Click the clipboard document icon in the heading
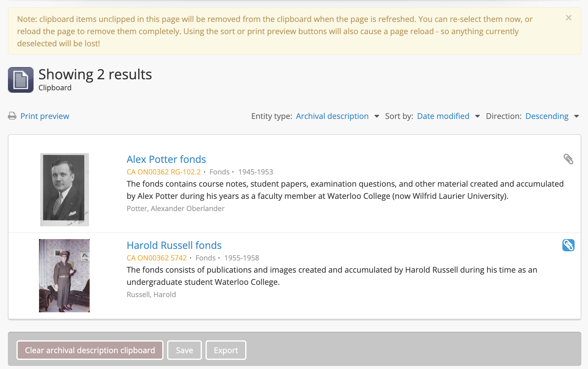Image resolution: width=588 pixels, height=369 pixels. 21,80
